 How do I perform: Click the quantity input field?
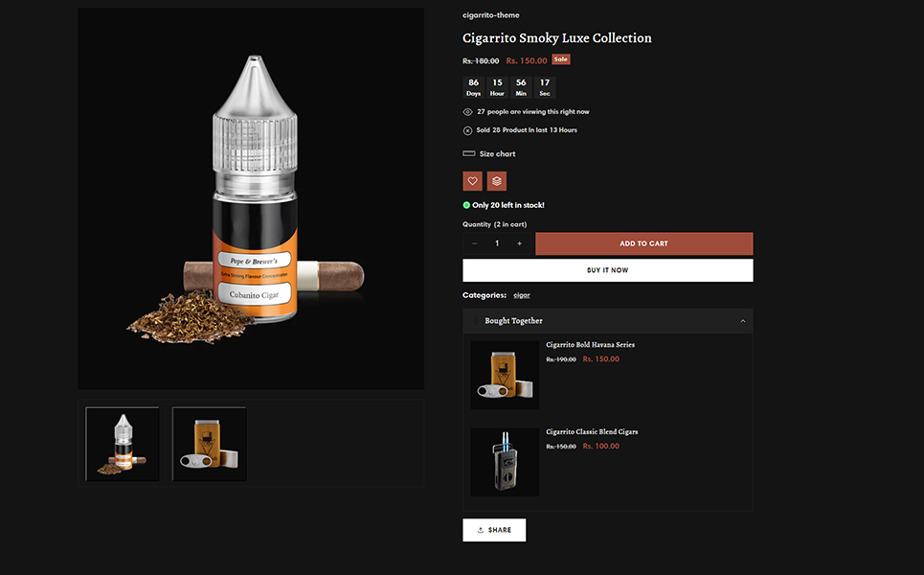(497, 243)
